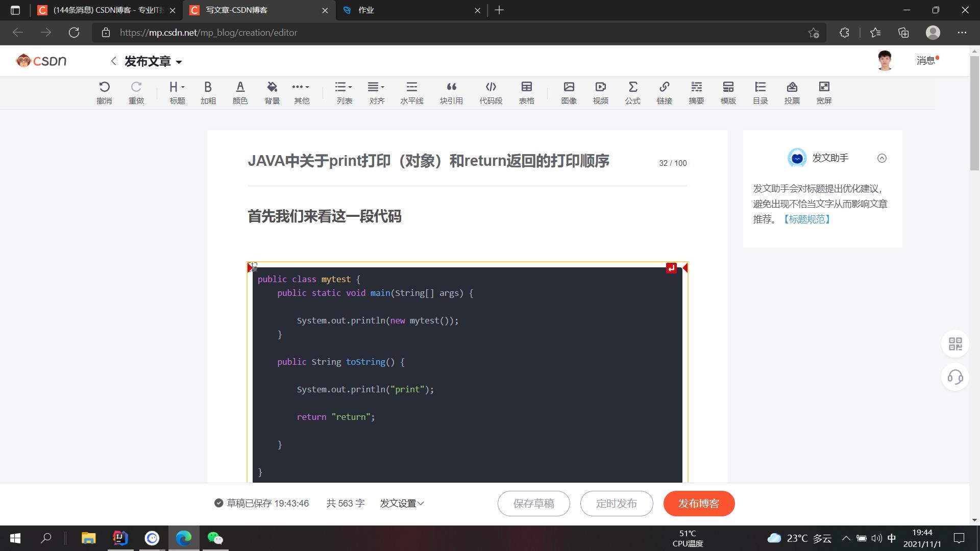Apply bold with 加粗 button

(x=208, y=92)
